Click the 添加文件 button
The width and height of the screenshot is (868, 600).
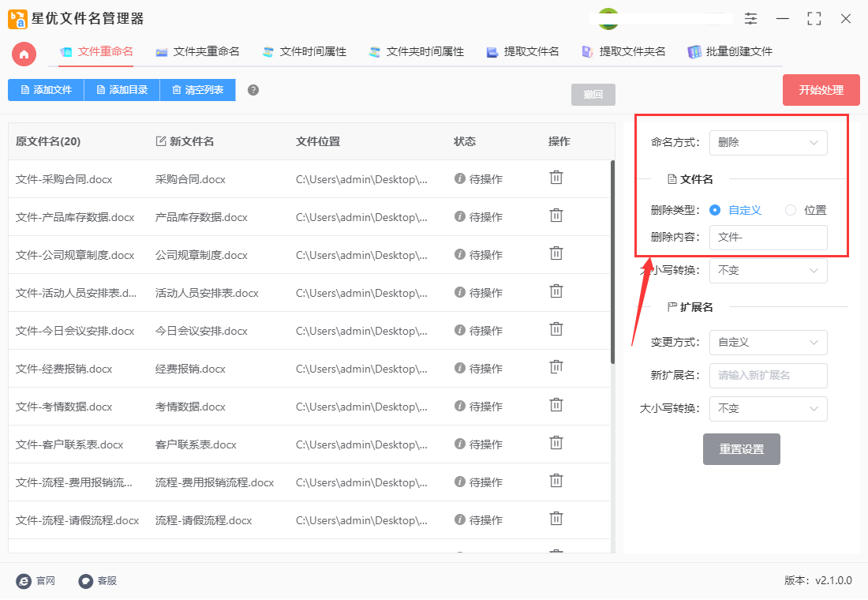[x=46, y=90]
